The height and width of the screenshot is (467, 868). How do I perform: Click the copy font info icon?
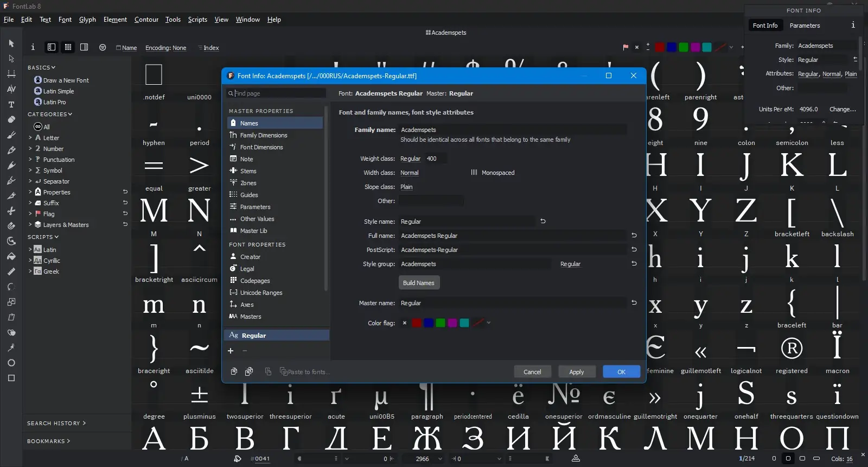234,371
